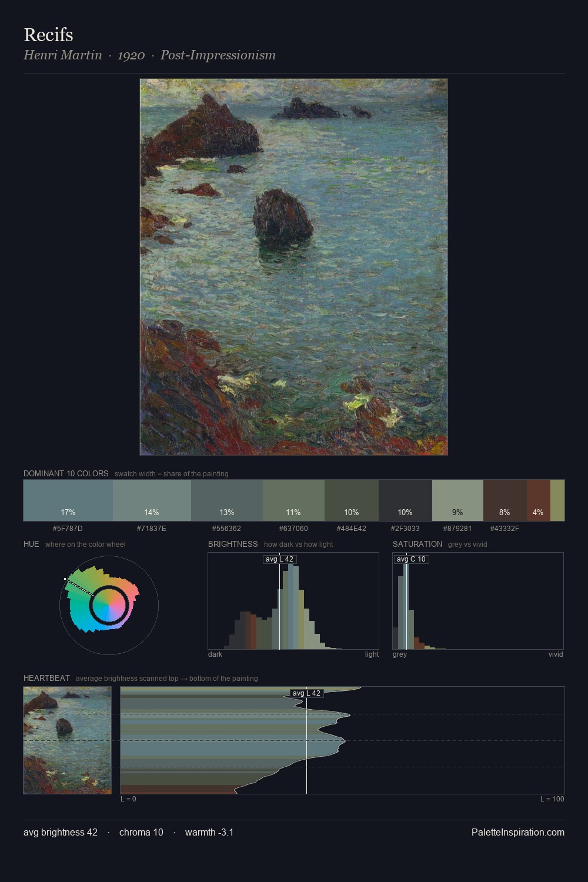588x882 pixels.
Task: Click hex code '#484E42'
Action: (x=352, y=529)
